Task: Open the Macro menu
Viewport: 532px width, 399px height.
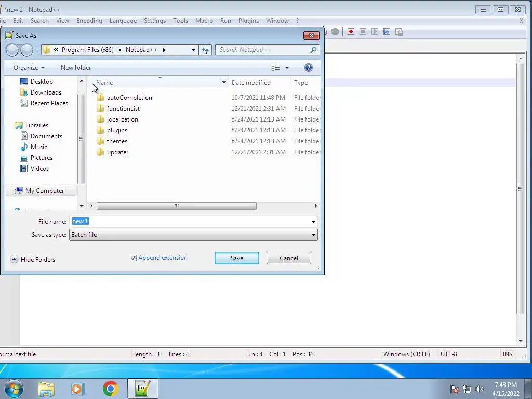Action: coord(204,21)
